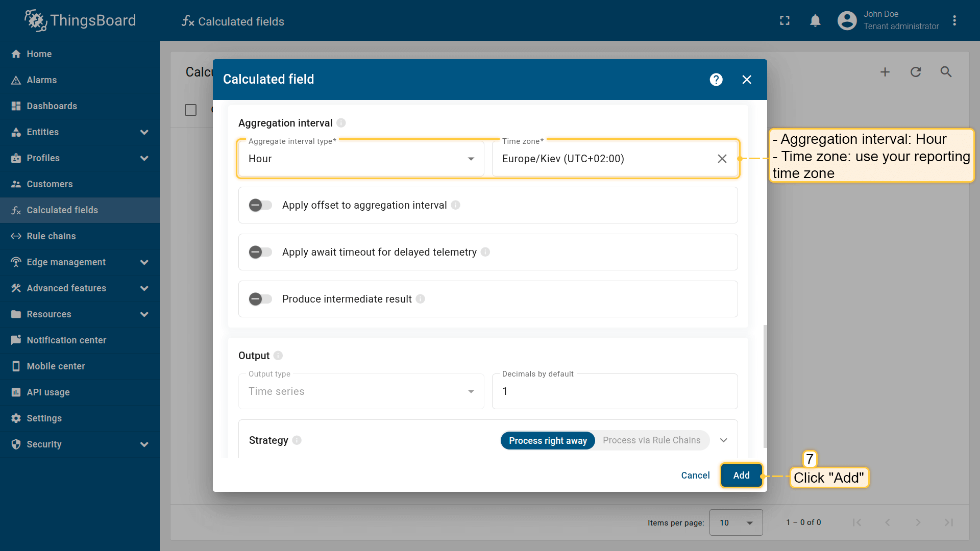The width and height of the screenshot is (980, 551).
Task: Open the three-dot user menu
Action: (x=954, y=21)
